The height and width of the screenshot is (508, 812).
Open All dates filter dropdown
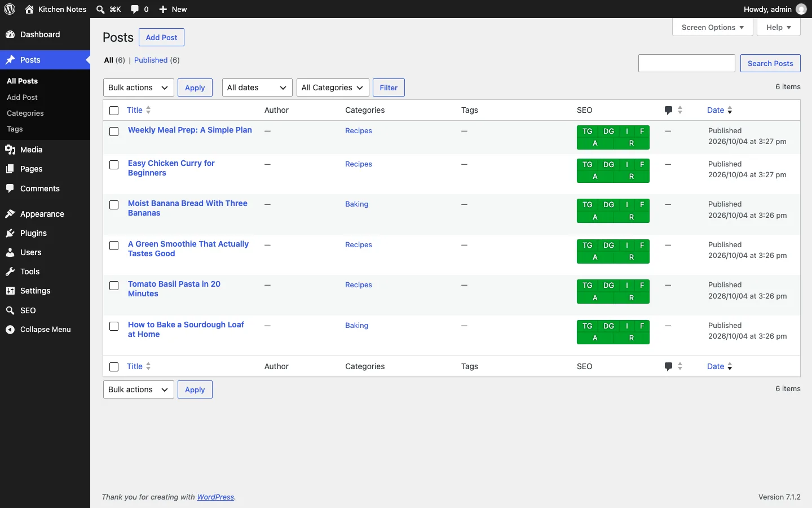click(257, 87)
